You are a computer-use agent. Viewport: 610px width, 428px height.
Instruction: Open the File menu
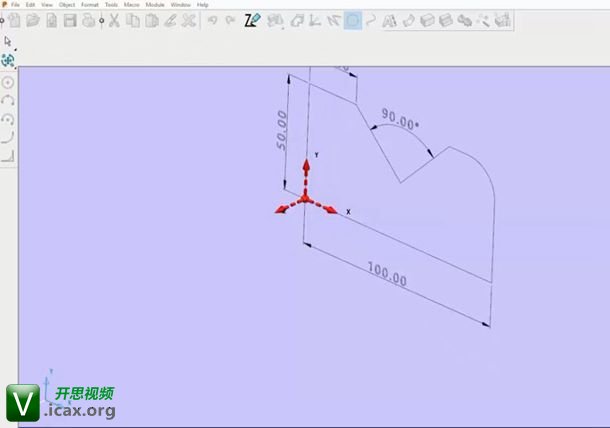pos(15,5)
